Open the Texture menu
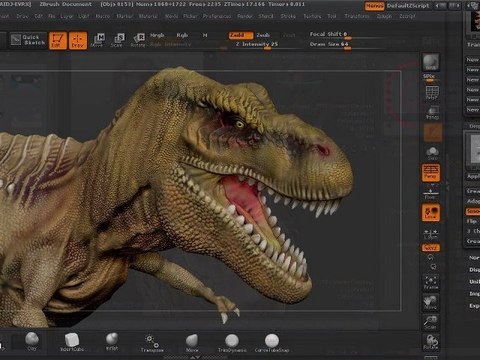480x360 pixels. (312, 16)
